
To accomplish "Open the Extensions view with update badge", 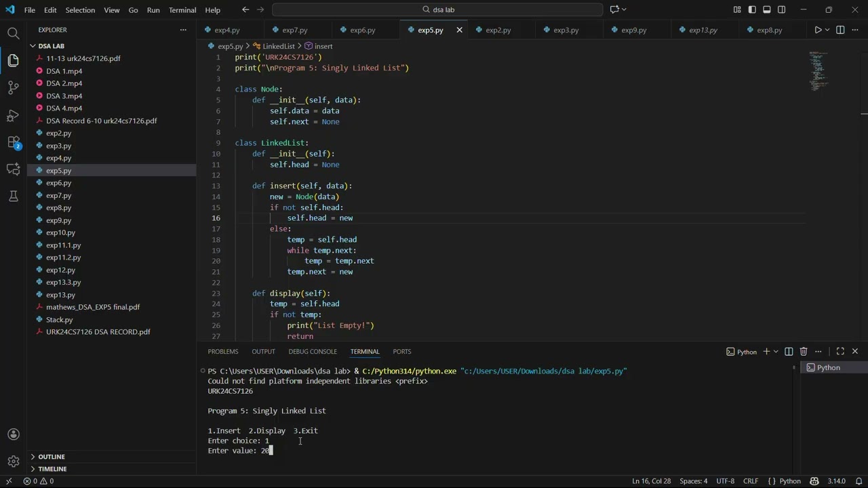I will (x=13, y=142).
